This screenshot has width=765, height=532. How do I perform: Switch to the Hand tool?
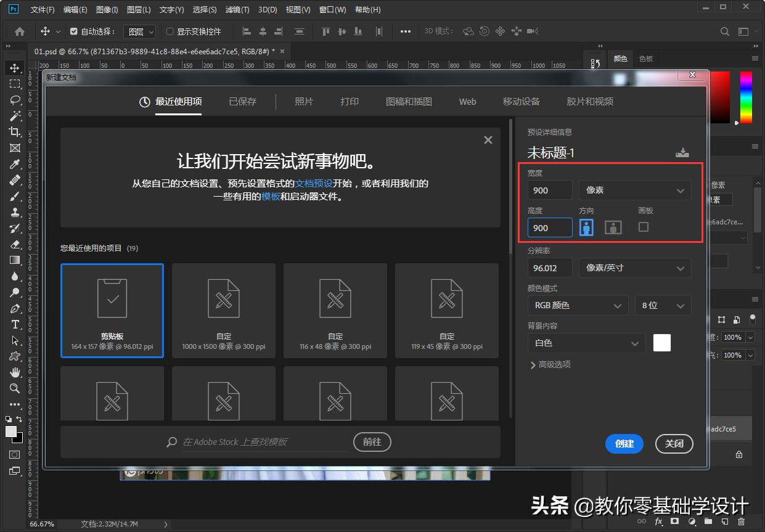[14, 372]
